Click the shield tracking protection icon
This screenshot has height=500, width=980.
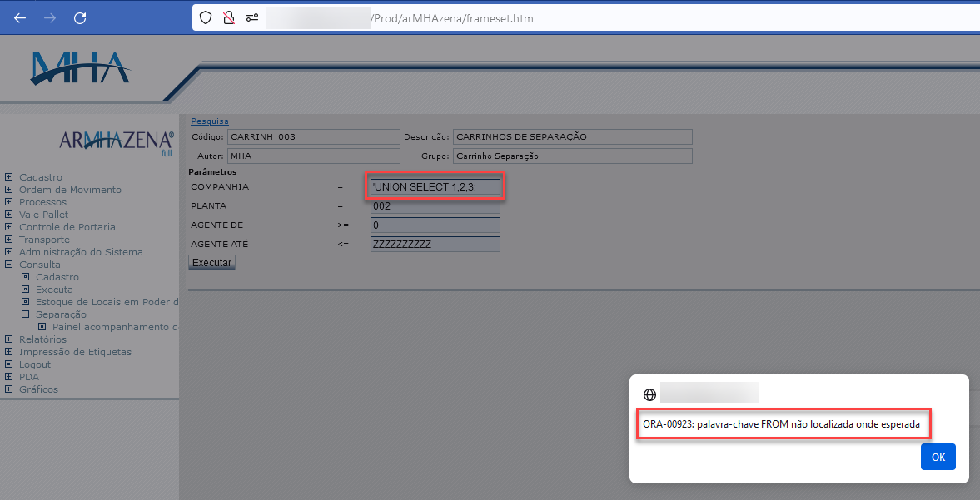(x=206, y=17)
